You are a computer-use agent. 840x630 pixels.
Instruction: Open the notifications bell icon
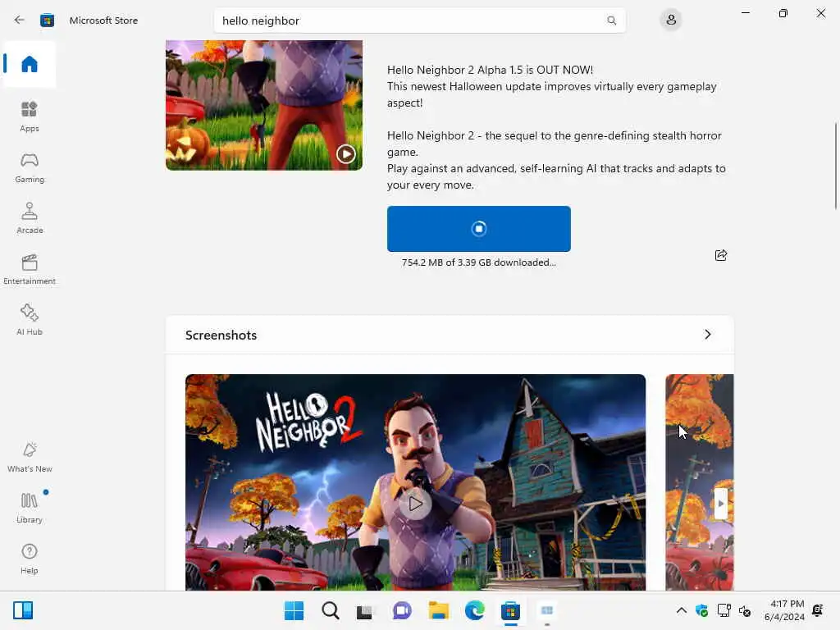coord(818,610)
